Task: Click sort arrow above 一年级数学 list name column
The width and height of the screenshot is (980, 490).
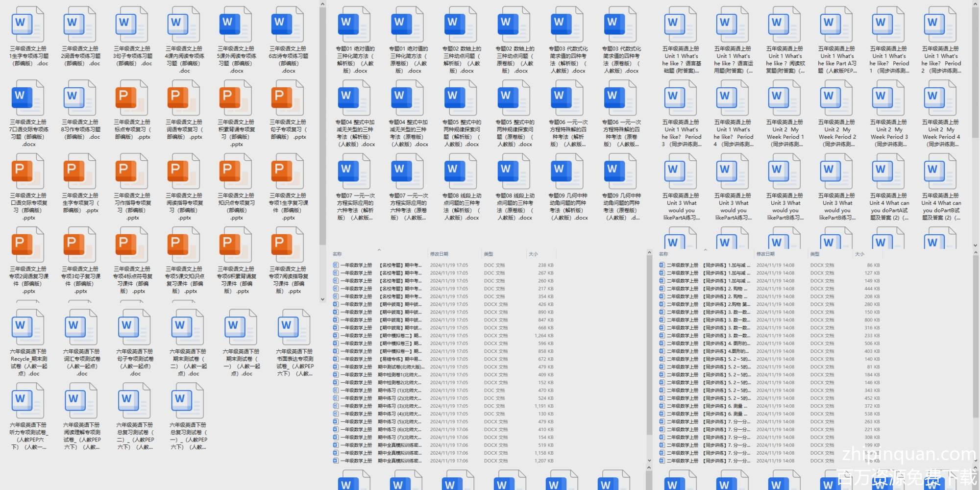Action: click(379, 250)
